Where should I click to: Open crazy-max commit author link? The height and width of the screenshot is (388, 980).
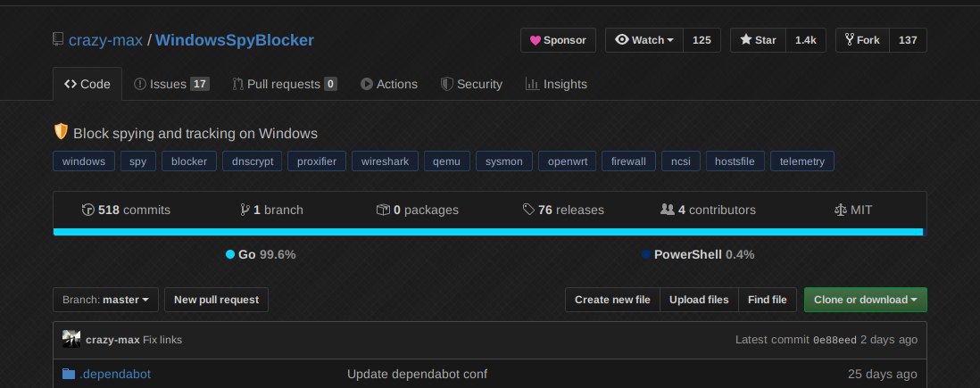coord(112,340)
